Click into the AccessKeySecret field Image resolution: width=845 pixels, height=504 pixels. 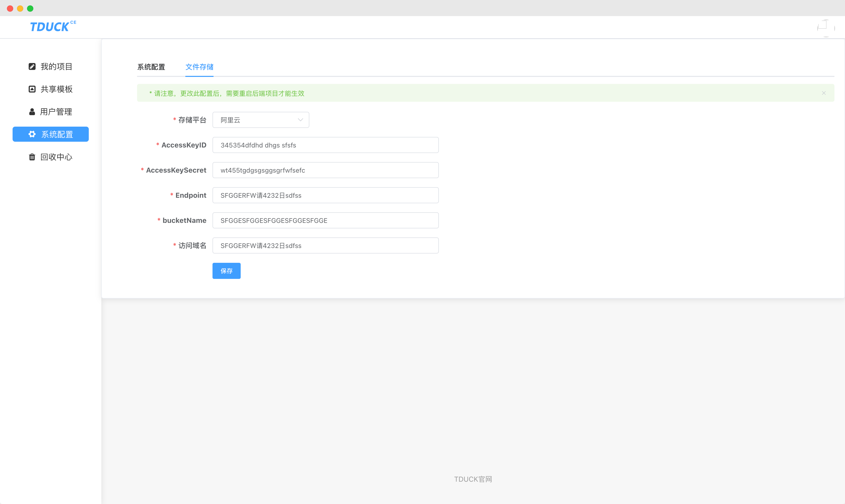[x=325, y=170]
